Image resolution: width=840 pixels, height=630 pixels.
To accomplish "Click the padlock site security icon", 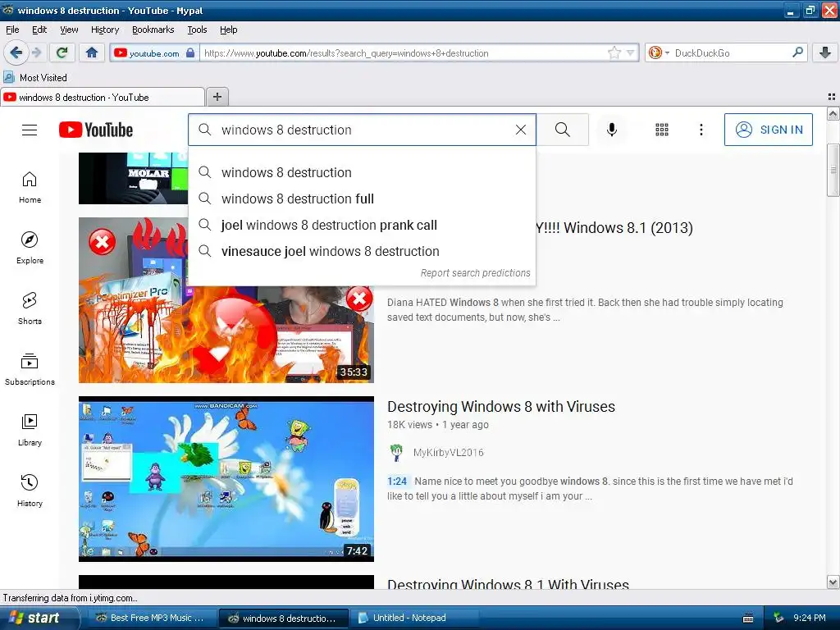I will (190, 53).
